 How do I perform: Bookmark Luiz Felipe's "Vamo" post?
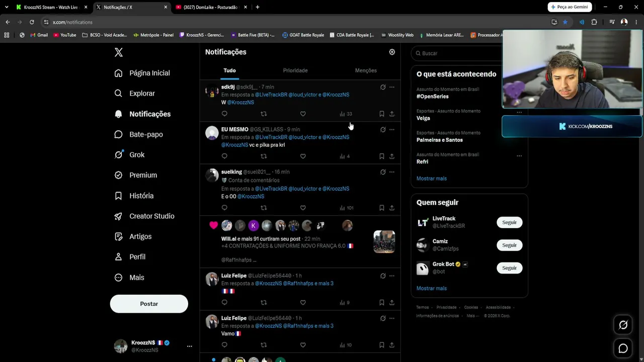(x=382, y=345)
